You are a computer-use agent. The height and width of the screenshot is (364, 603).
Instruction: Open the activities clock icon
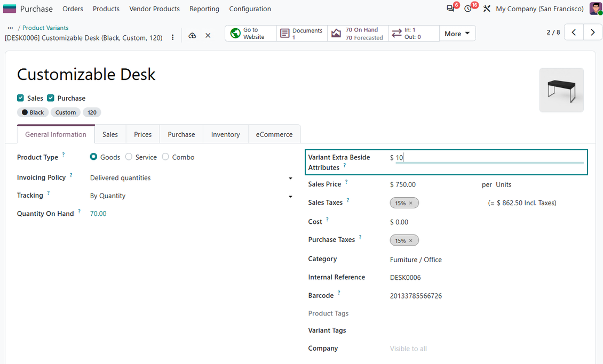coord(467,9)
